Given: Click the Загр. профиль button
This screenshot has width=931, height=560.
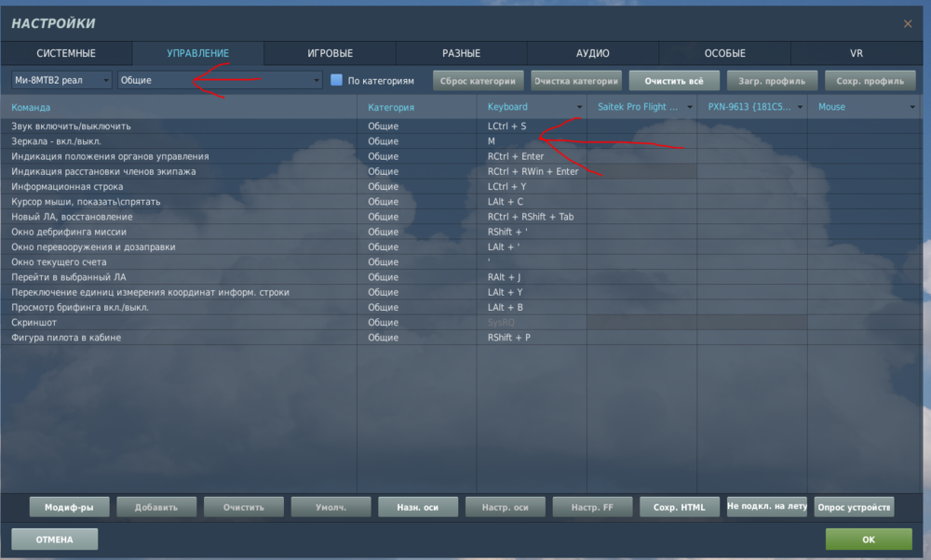Looking at the screenshot, I should point(772,81).
